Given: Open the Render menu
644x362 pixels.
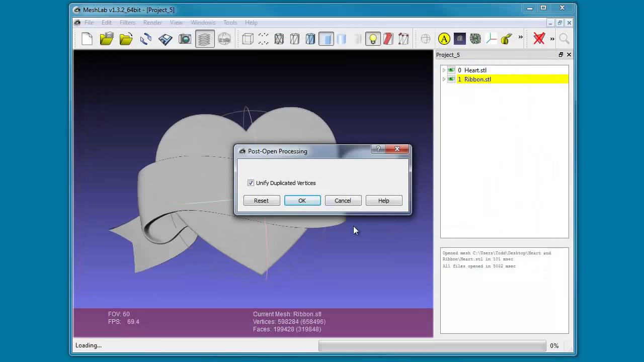Looking at the screenshot, I should (152, 23).
